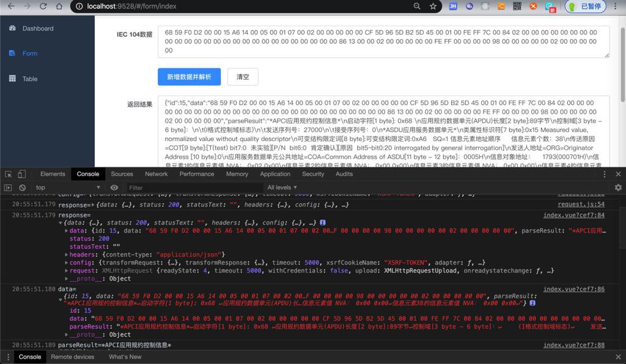
Task: Click the browser forward arrow
Action: tap(27, 6)
